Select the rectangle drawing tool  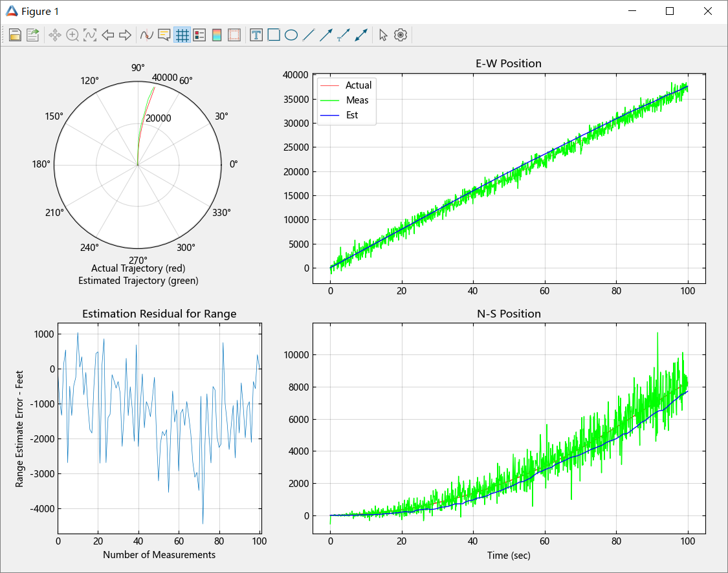[x=274, y=36]
